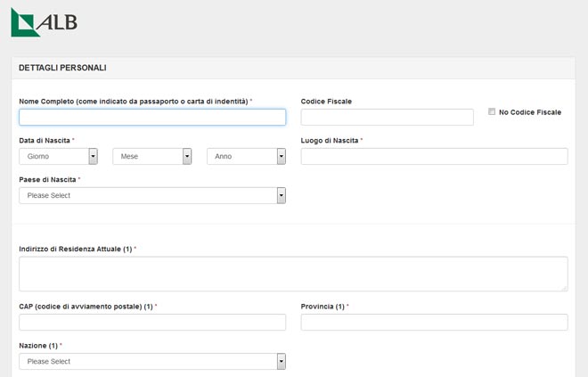Click the Luogo di Nascita input field
Screen dimensions: 588x377
click(x=434, y=157)
